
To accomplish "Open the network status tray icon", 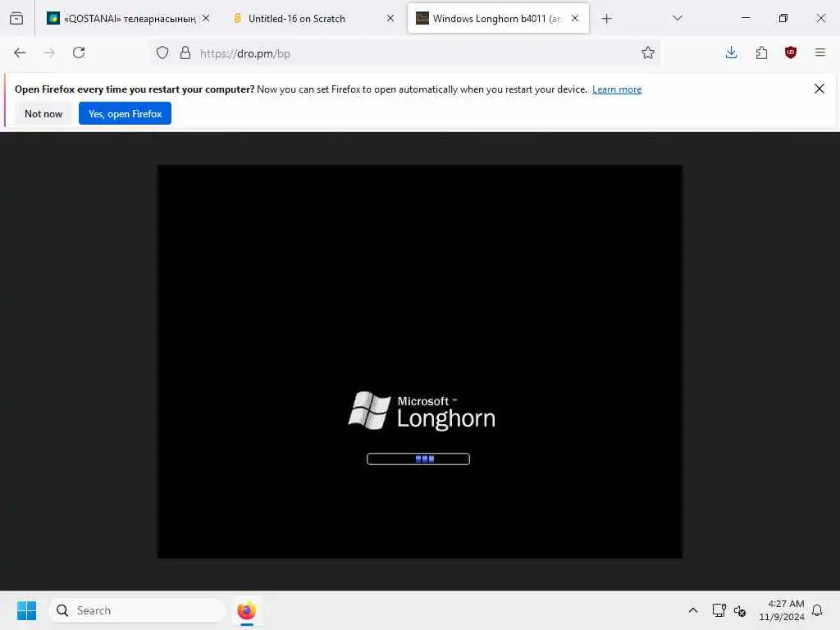I will point(719,610).
